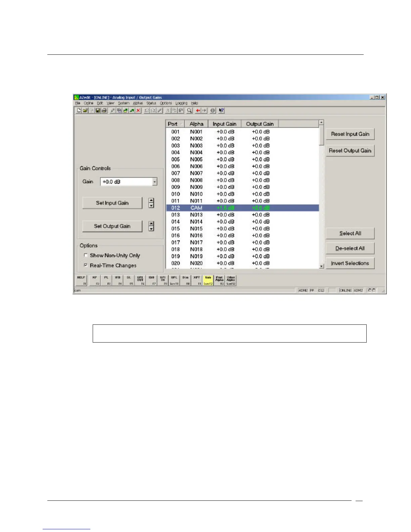Screen dimensions: 411x532
Task: Click the Cut scissors toolbar icon
Action: point(168,110)
